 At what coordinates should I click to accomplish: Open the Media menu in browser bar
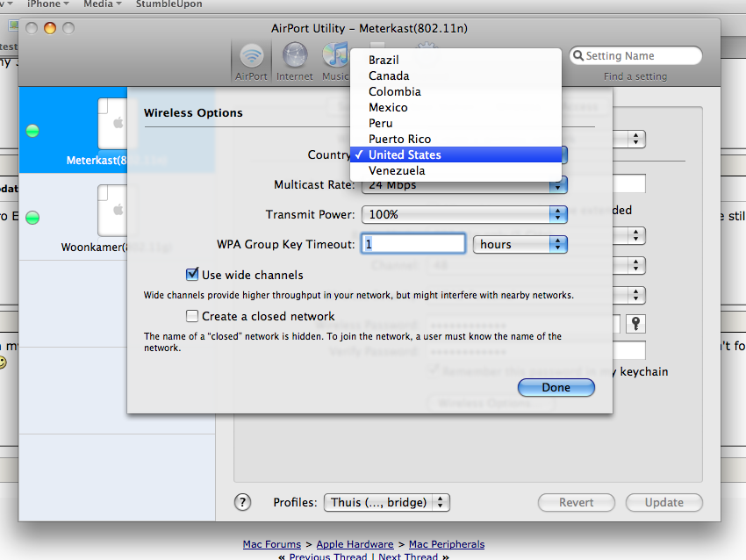103,4
